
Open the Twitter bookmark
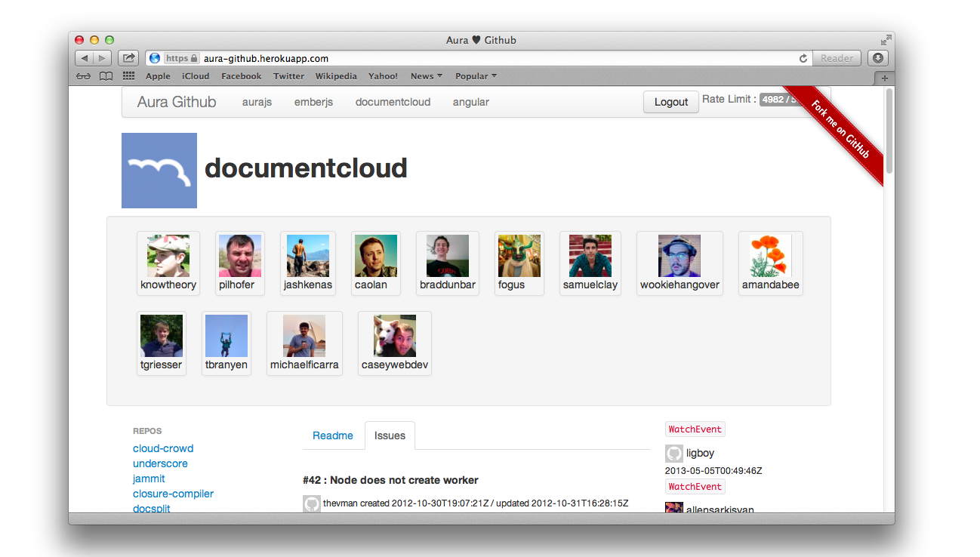click(288, 76)
